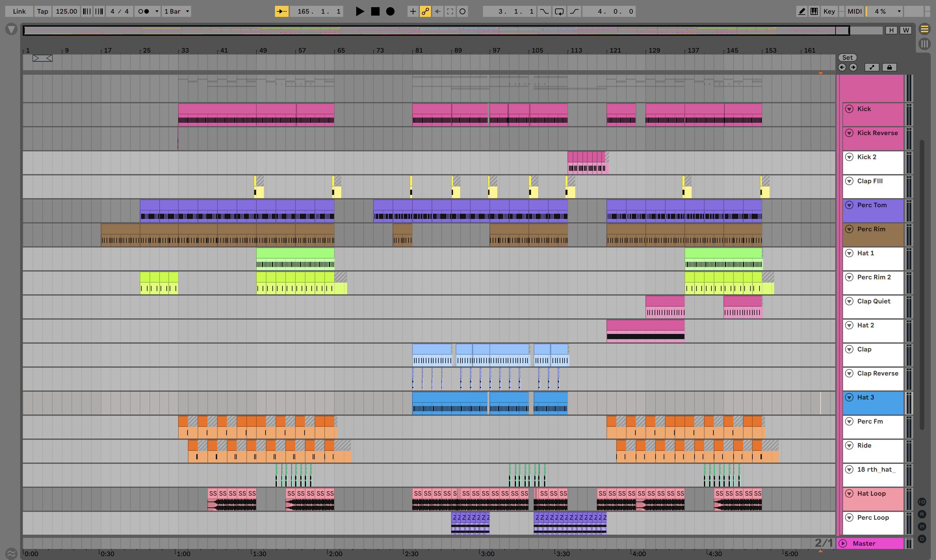Select the first Hat 1 green clip
The width and height of the screenshot is (936, 560).
point(295,259)
